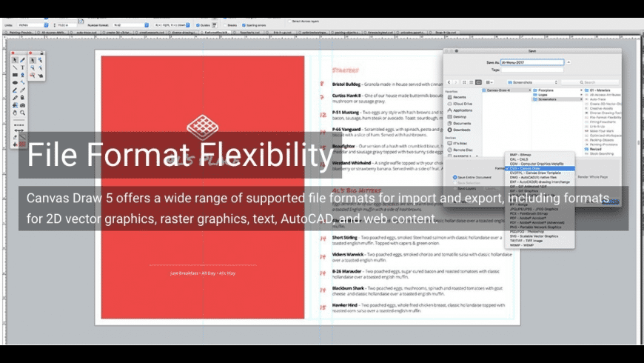Open the group-by arrange dropdown in Save dialog
Image resolution: width=644 pixels, height=363 pixels.
coord(489,82)
